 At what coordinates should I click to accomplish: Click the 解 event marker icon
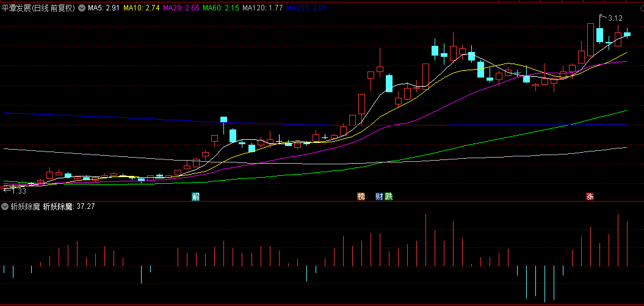[195, 197]
